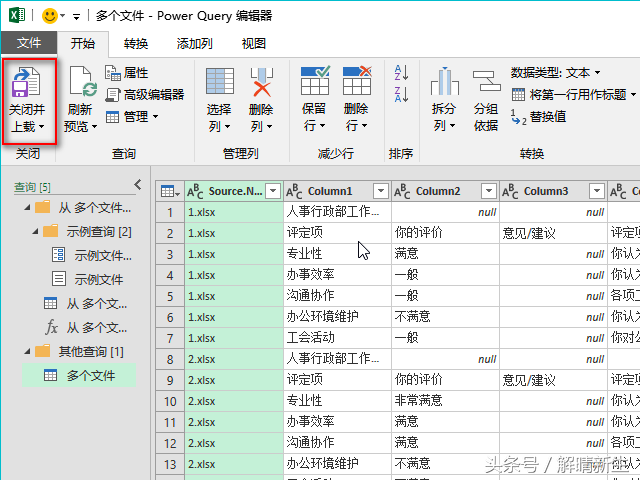This screenshot has width=640, height=480.
Task: Click the ABC type icon of Column3
Action: coord(510,191)
